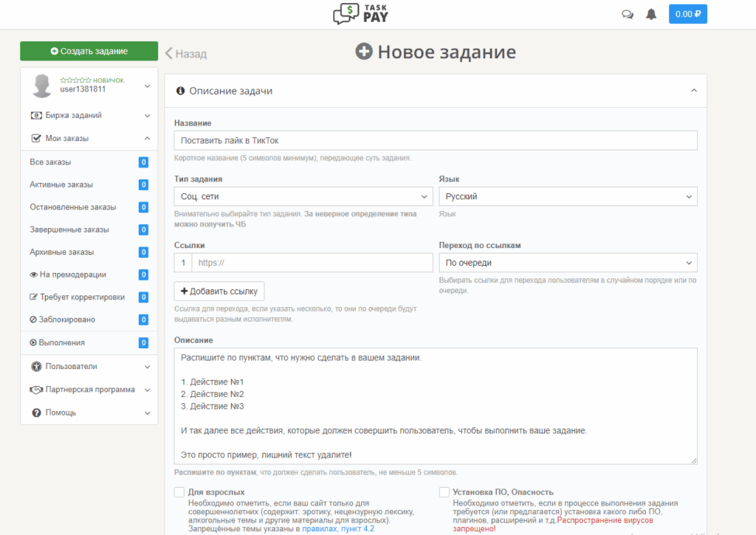
Task: Click the blocked icon beside Заблокировано
Action: click(32, 320)
